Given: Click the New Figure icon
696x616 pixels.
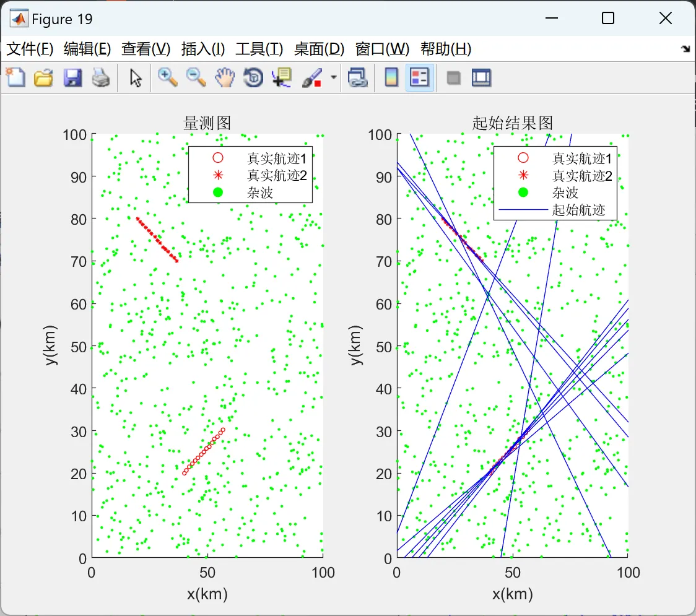Looking at the screenshot, I should point(15,77).
